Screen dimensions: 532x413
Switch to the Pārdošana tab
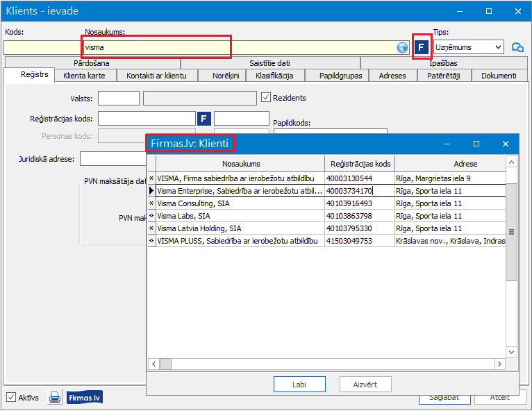pyautogui.click(x=92, y=63)
